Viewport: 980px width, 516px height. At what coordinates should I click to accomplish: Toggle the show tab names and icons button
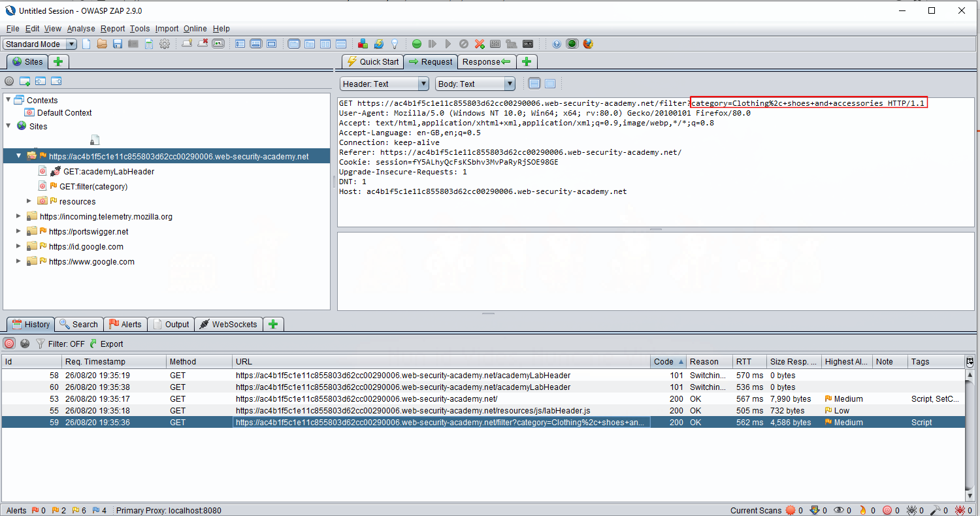click(218, 44)
